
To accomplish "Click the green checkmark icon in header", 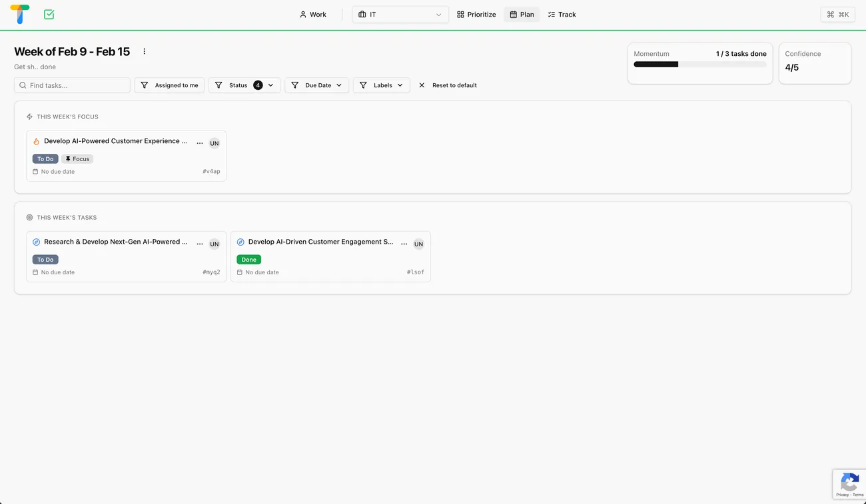I will (49, 14).
